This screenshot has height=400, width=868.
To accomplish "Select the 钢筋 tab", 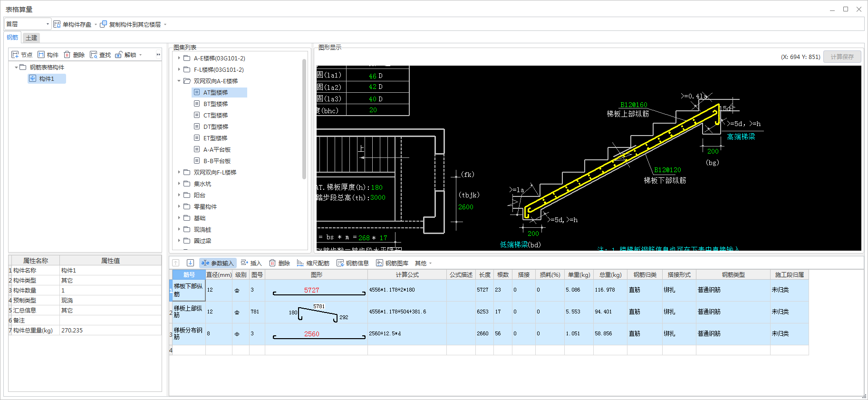I will (12, 38).
